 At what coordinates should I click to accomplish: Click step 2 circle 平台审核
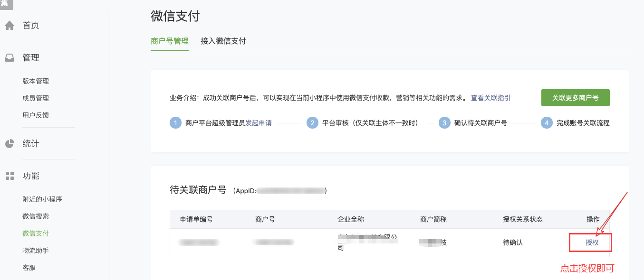pyautogui.click(x=312, y=123)
